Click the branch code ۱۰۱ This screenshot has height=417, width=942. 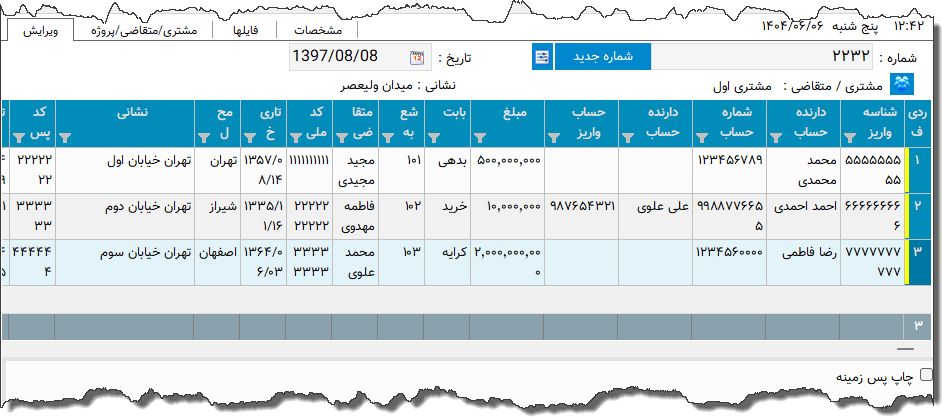point(401,170)
